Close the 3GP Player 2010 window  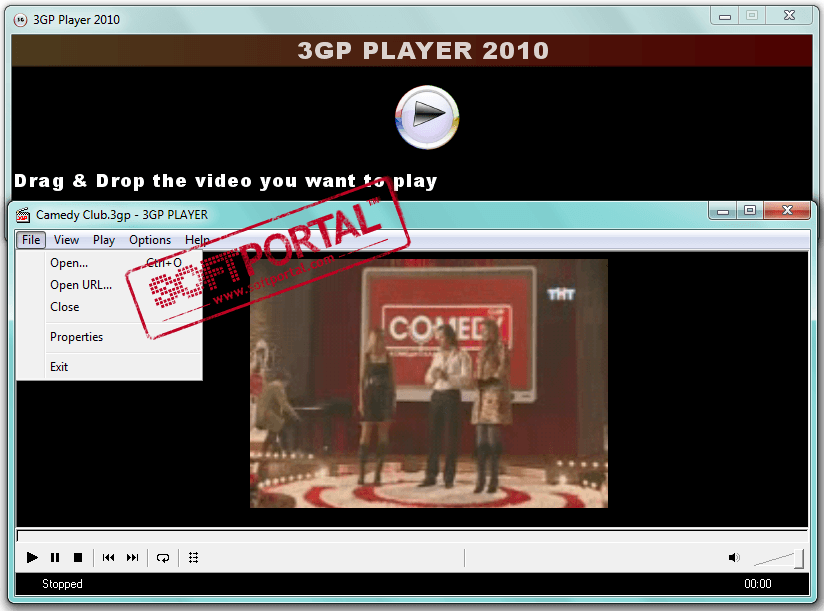point(789,16)
